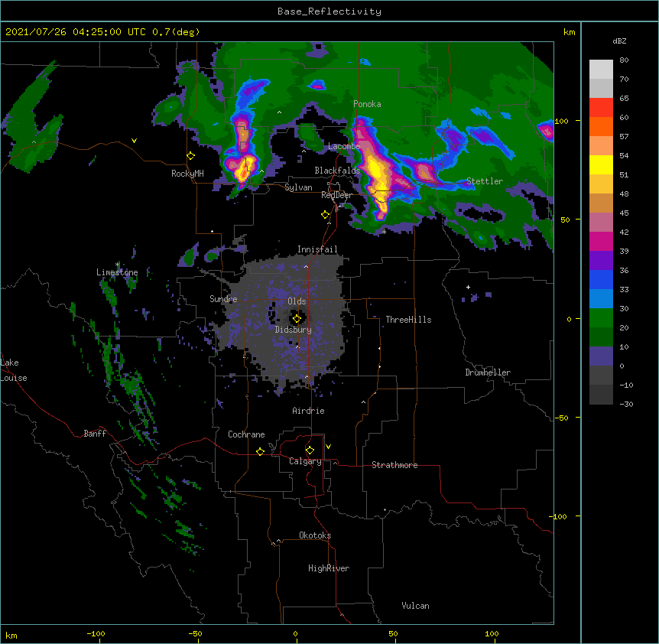Click the Base_Reflectivity title
659x644 pixels.
pyautogui.click(x=329, y=11)
